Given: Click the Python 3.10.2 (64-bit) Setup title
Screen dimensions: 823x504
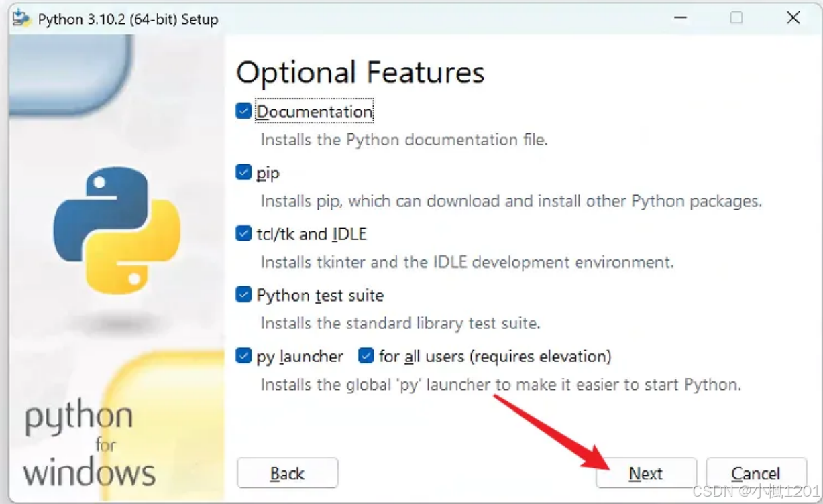Looking at the screenshot, I should [x=128, y=19].
